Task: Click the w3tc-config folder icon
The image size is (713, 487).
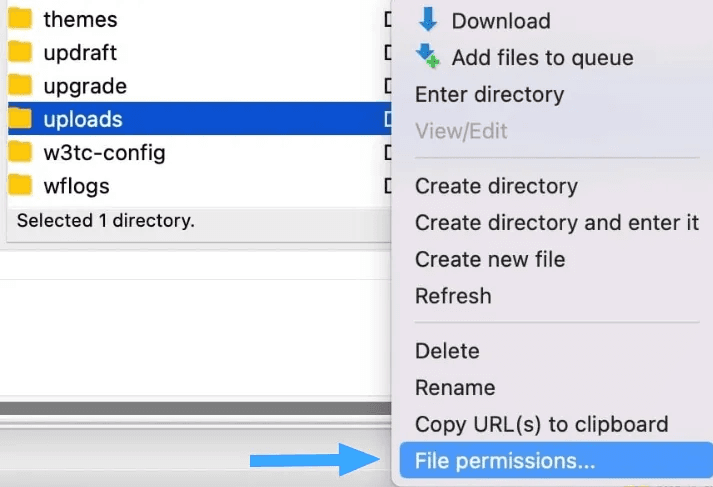Action: pos(20,153)
